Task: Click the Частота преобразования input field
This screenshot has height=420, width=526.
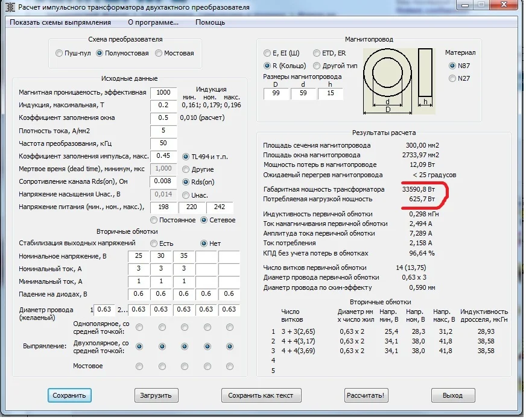Action: [163, 143]
